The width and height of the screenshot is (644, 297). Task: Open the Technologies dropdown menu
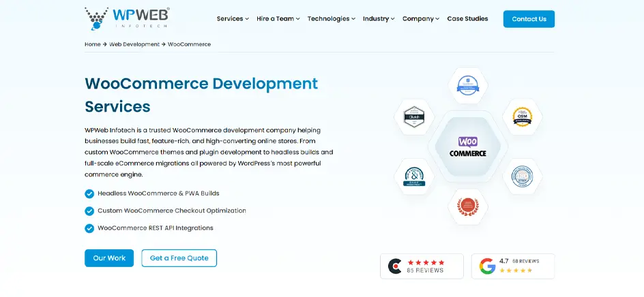pos(331,19)
